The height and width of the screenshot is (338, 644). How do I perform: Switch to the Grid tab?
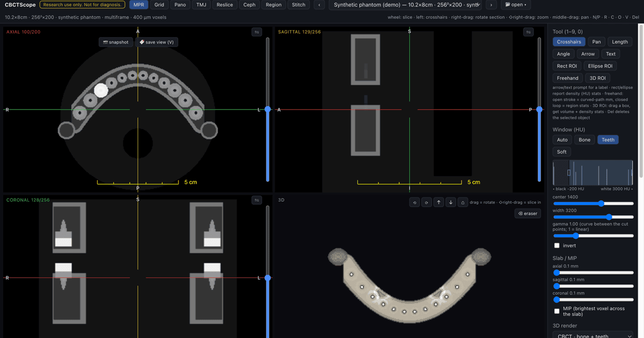pos(159,5)
